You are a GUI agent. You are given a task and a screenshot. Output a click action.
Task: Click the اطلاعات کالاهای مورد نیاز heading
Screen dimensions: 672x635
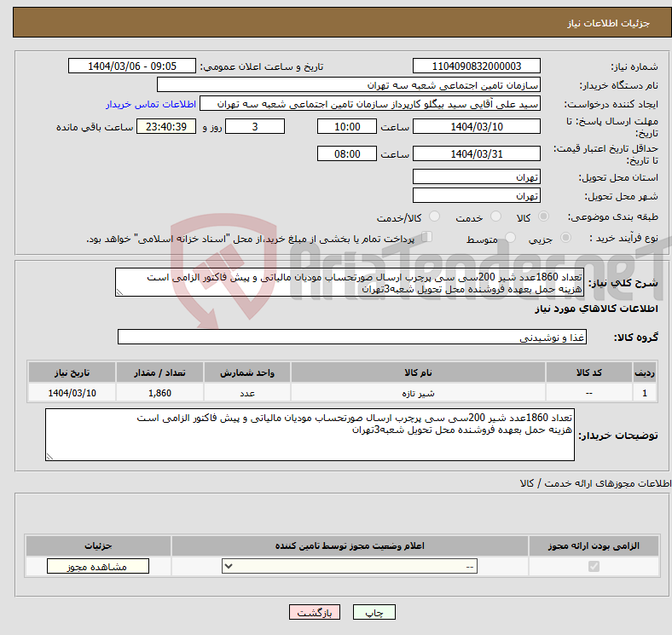point(596,309)
